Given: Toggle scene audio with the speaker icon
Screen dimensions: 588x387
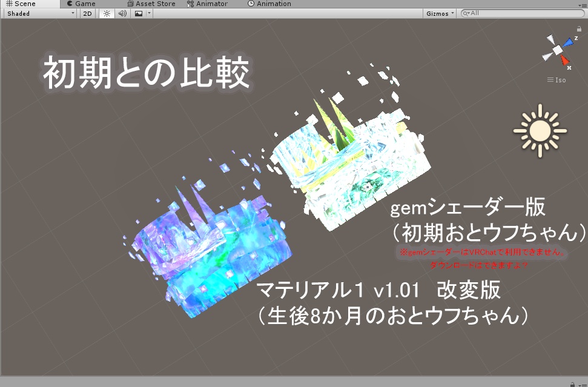Looking at the screenshot, I should click(121, 13).
